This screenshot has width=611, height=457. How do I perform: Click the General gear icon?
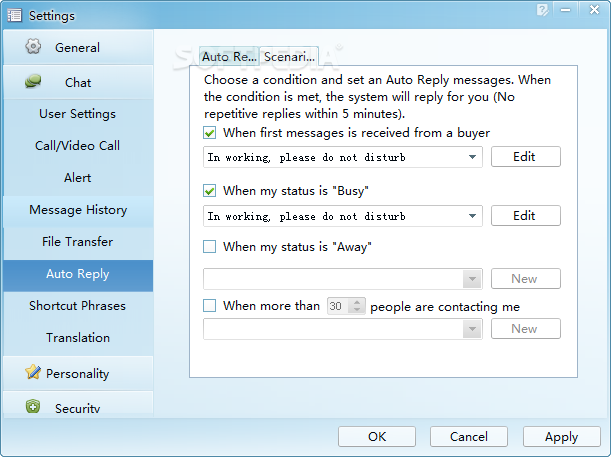tap(34, 47)
